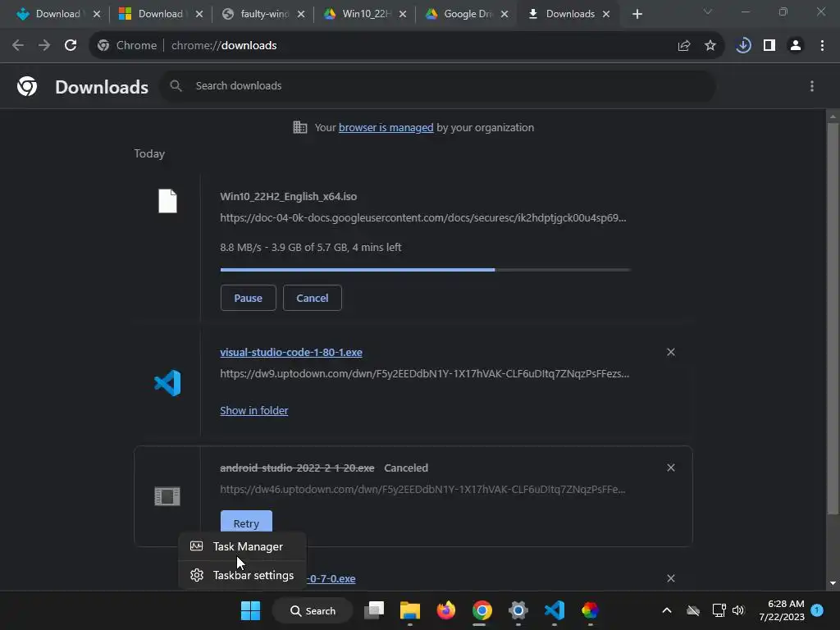This screenshot has height=630, width=840.
Task: Remove visual-studio-code entry from list
Action: pos(671,352)
